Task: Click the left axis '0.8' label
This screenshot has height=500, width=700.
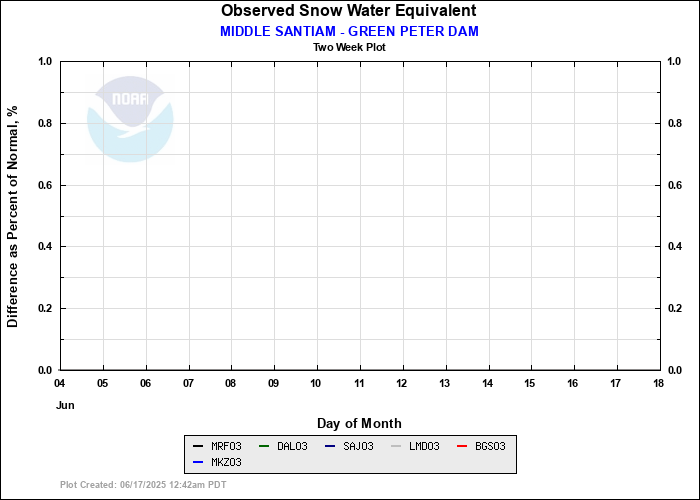Action: 46,123
